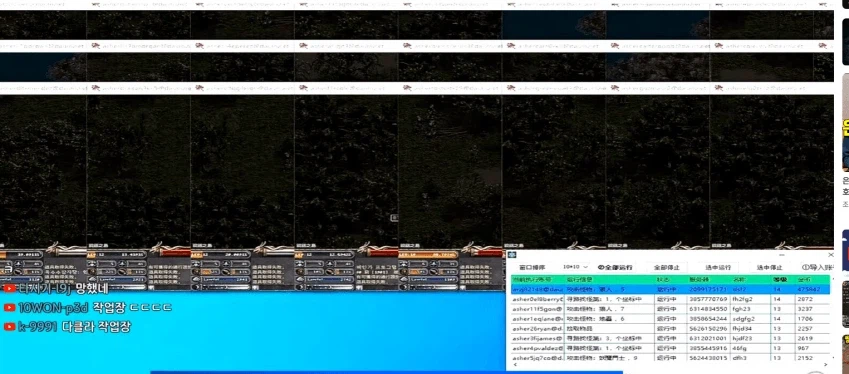Select the asher0el8berry account row

670,299
